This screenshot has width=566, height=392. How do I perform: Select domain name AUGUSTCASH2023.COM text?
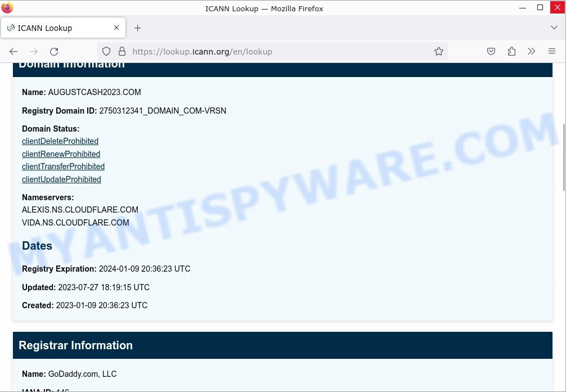pos(95,92)
